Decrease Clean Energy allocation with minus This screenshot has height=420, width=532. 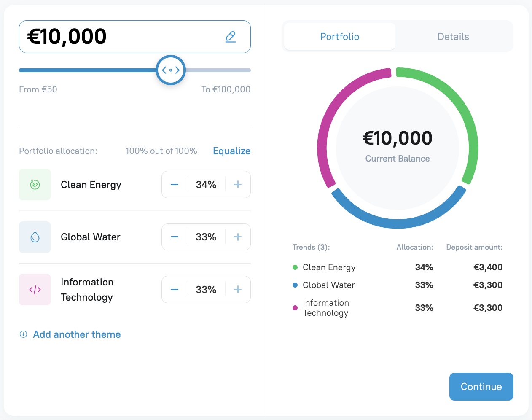pos(175,185)
